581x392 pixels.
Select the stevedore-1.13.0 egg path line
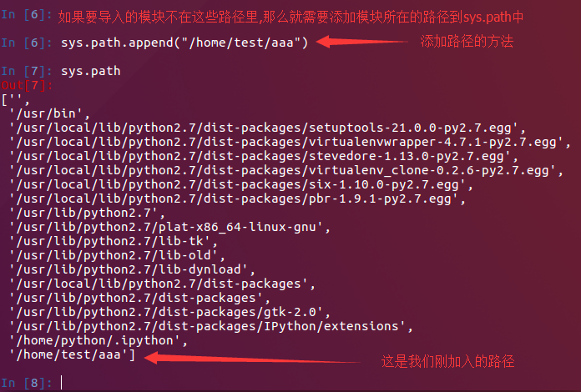[264, 156]
